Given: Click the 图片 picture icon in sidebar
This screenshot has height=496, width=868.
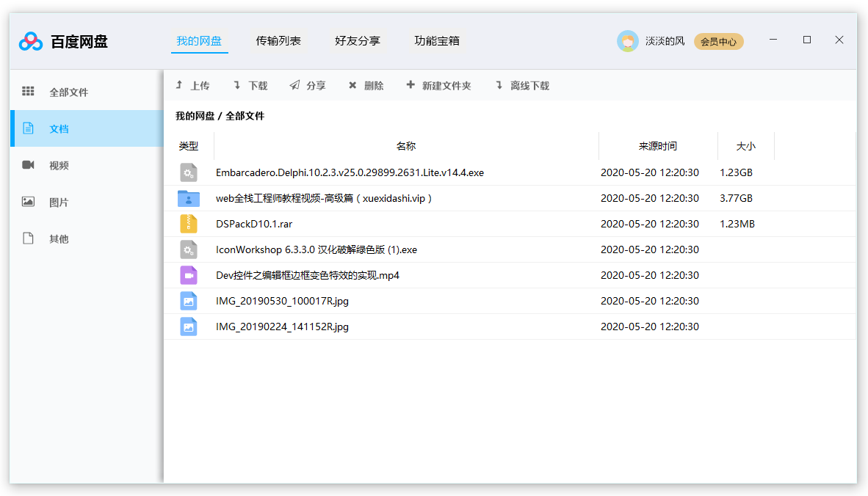Looking at the screenshot, I should pos(28,202).
